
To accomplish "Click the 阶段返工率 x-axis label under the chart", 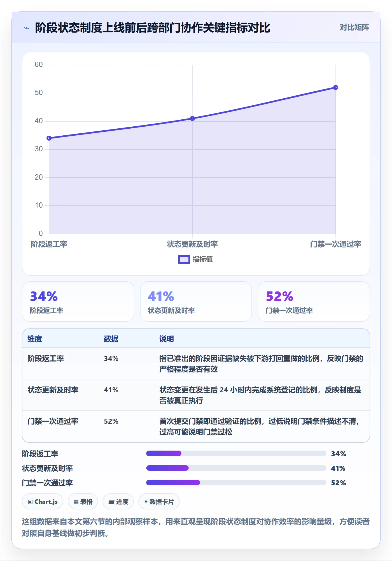I will (49, 244).
